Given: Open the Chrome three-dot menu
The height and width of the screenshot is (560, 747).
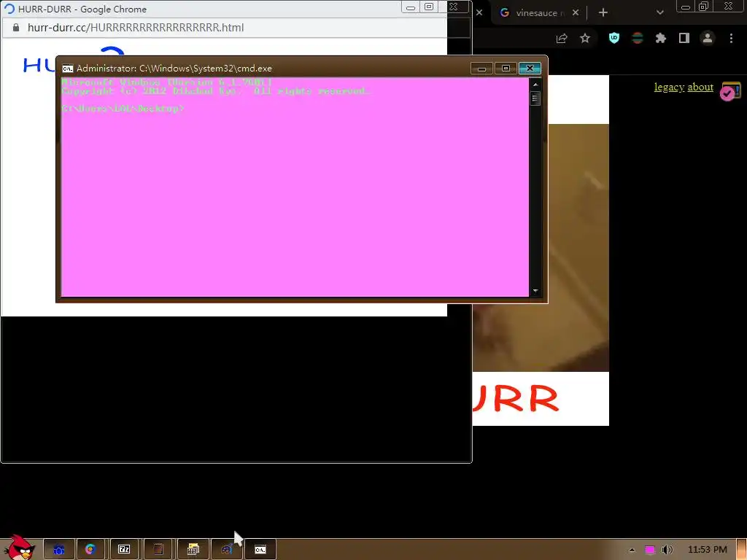Looking at the screenshot, I should point(731,38).
